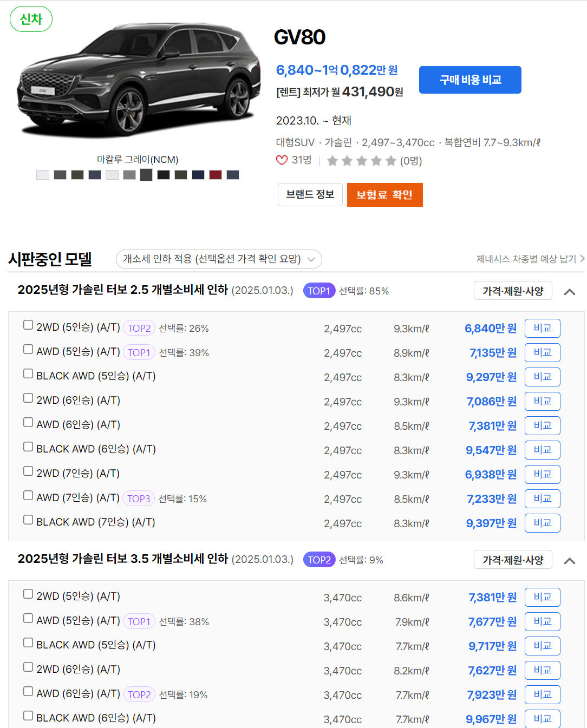This screenshot has height=728, width=587.
Task: Click the TOP1 badge of 2.5 터보 trim
Action: tap(319, 291)
